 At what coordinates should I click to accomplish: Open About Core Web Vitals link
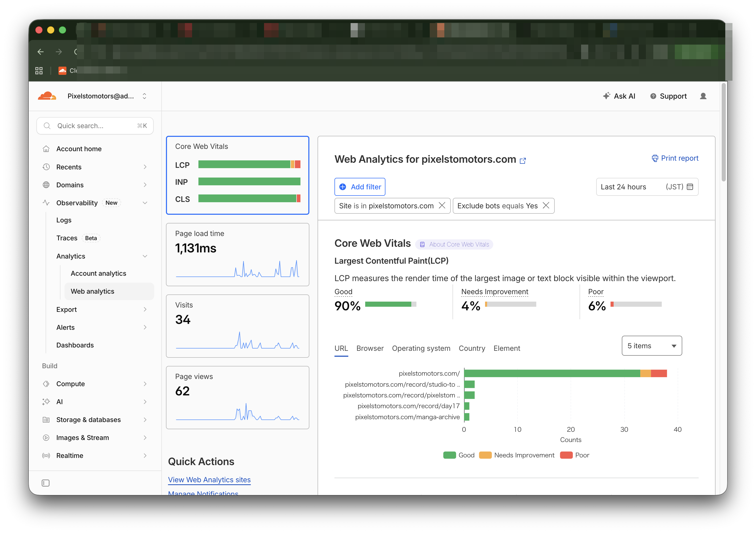454,244
